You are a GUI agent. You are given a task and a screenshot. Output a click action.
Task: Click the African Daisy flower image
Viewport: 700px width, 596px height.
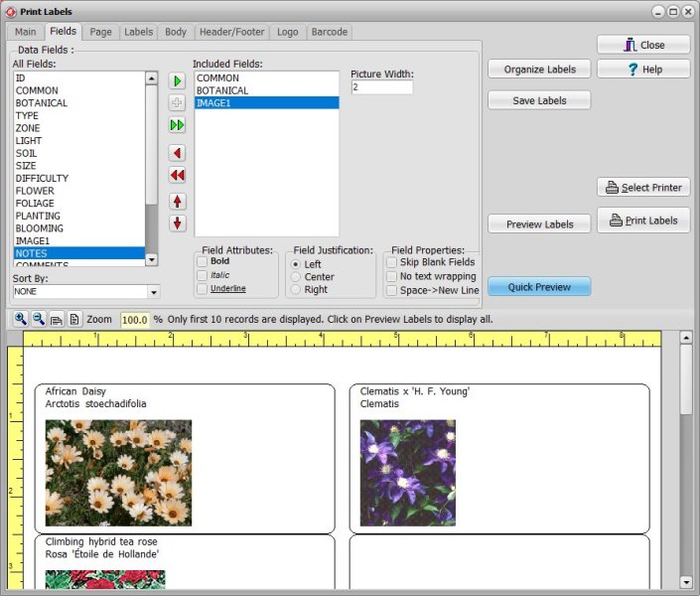coord(118,473)
